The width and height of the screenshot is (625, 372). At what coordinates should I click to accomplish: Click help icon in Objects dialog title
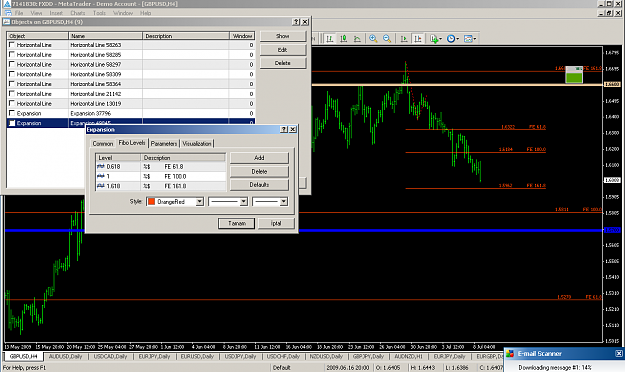pos(296,22)
